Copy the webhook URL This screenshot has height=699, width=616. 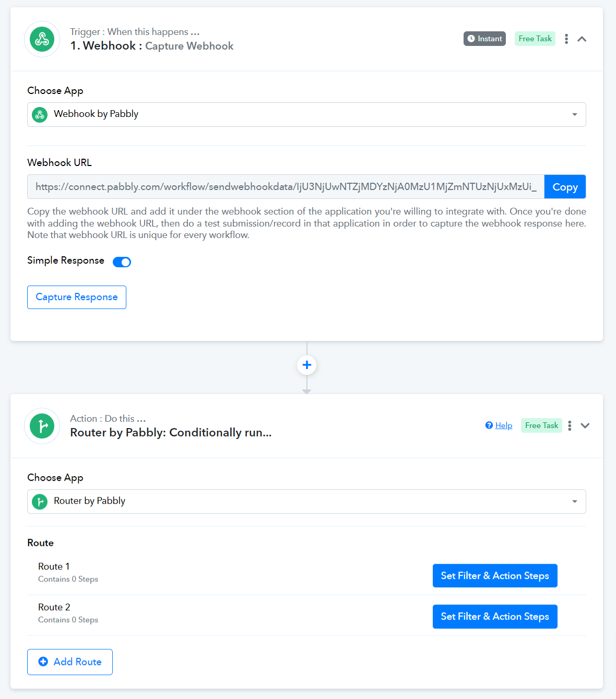click(x=565, y=187)
